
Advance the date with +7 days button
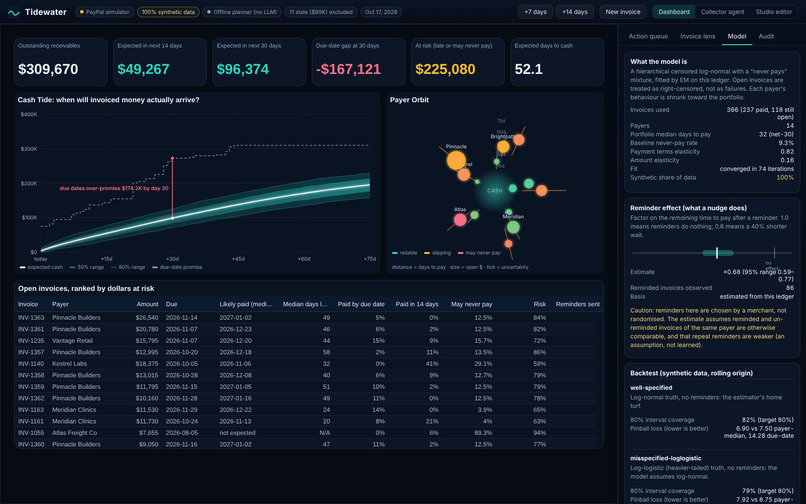click(x=535, y=12)
